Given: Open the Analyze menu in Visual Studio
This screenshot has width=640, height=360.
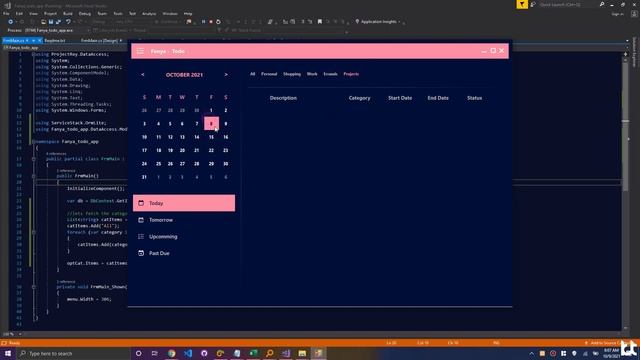Looking at the screenshot, I should point(149,13).
